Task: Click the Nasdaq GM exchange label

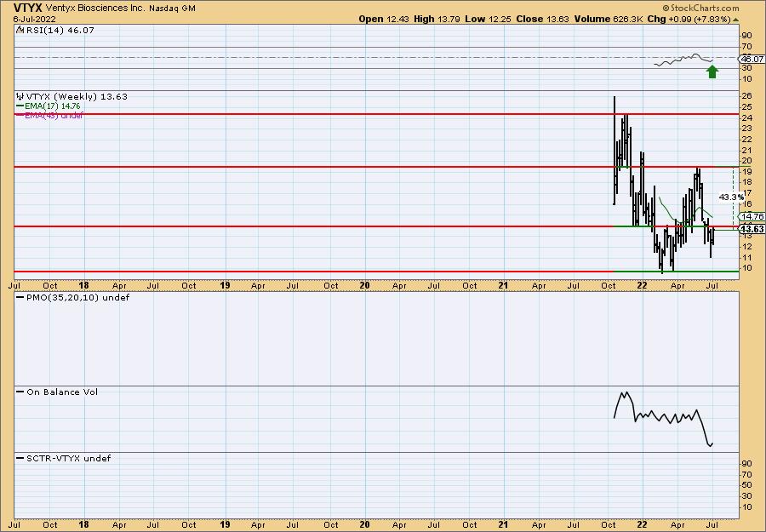Action: [173, 9]
